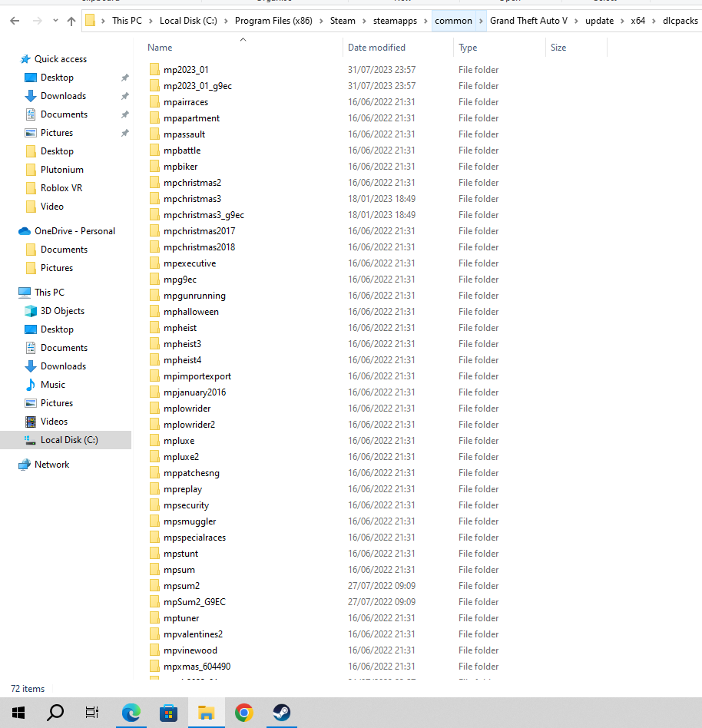Screen dimensions: 702x728
Task: Navigate to x64 breadcrumb segment
Action: pos(638,21)
